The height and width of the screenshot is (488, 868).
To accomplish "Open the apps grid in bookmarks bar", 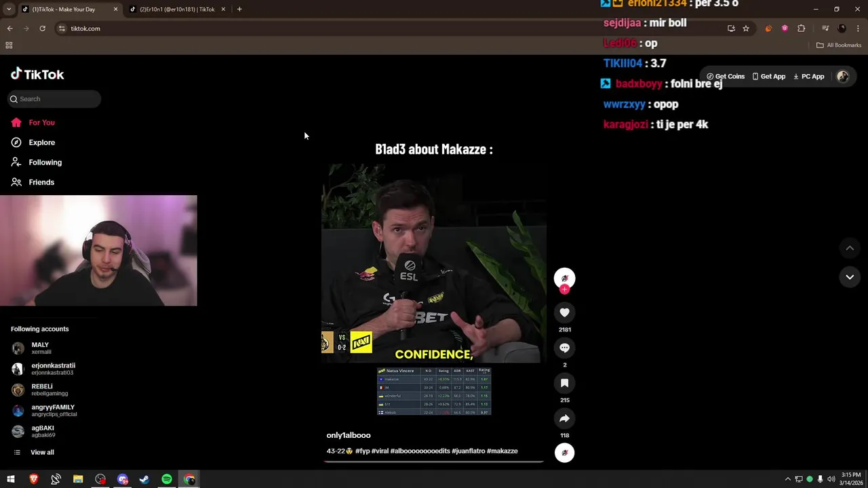I will click(x=9, y=45).
